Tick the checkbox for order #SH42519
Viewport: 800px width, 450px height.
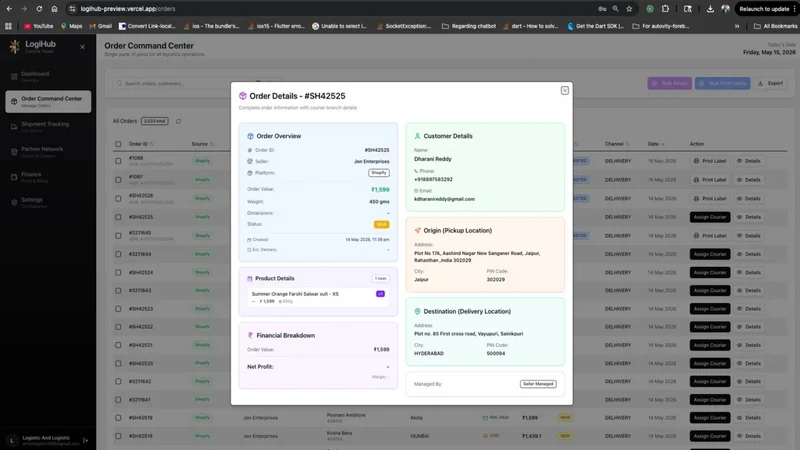point(118,418)
